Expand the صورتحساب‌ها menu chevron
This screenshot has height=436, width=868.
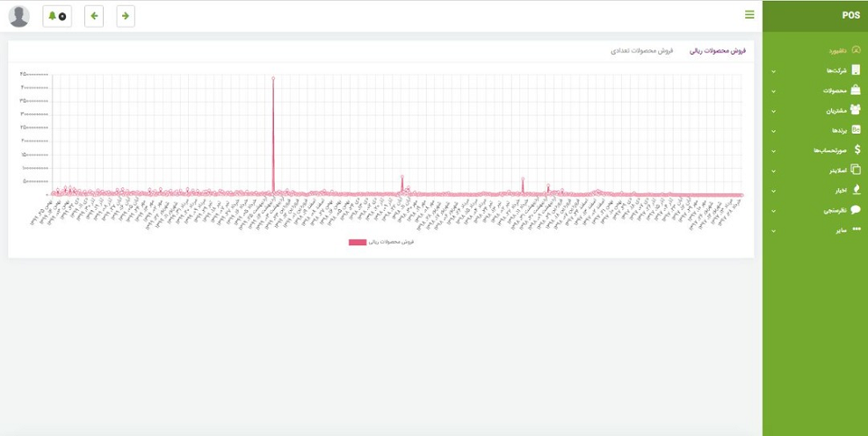(773, 151)
